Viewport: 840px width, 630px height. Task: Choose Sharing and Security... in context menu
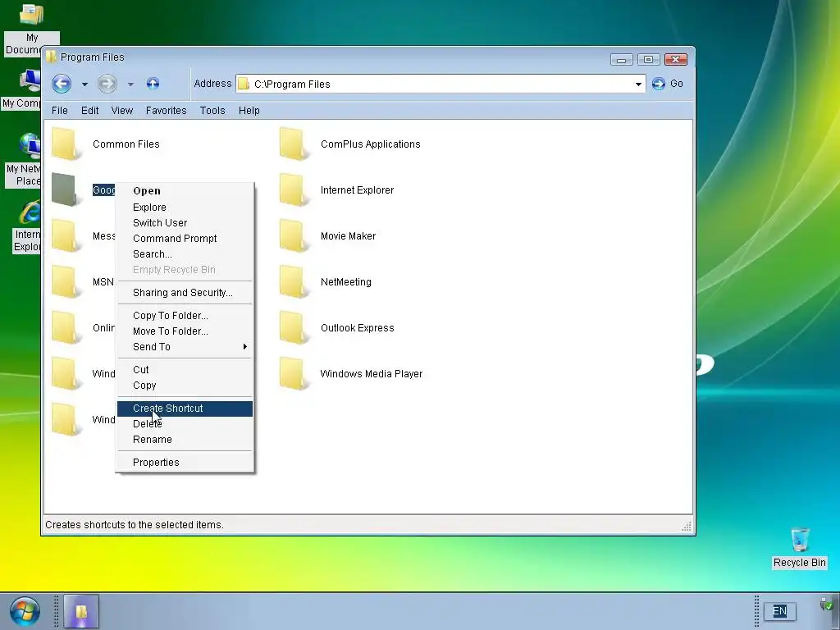pyautogui.click(x=185, y=293)
